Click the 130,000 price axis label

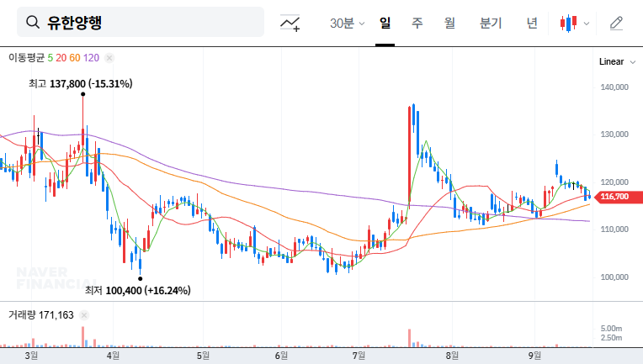[614, 135]
